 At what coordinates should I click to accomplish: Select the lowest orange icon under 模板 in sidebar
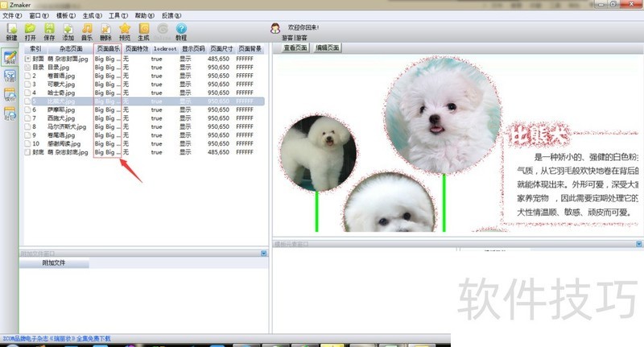click(x=10, y=114)
